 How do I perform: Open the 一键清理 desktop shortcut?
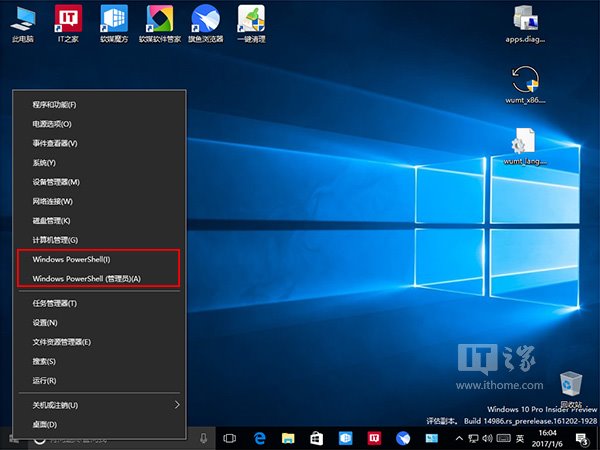(x=251, y=24)
